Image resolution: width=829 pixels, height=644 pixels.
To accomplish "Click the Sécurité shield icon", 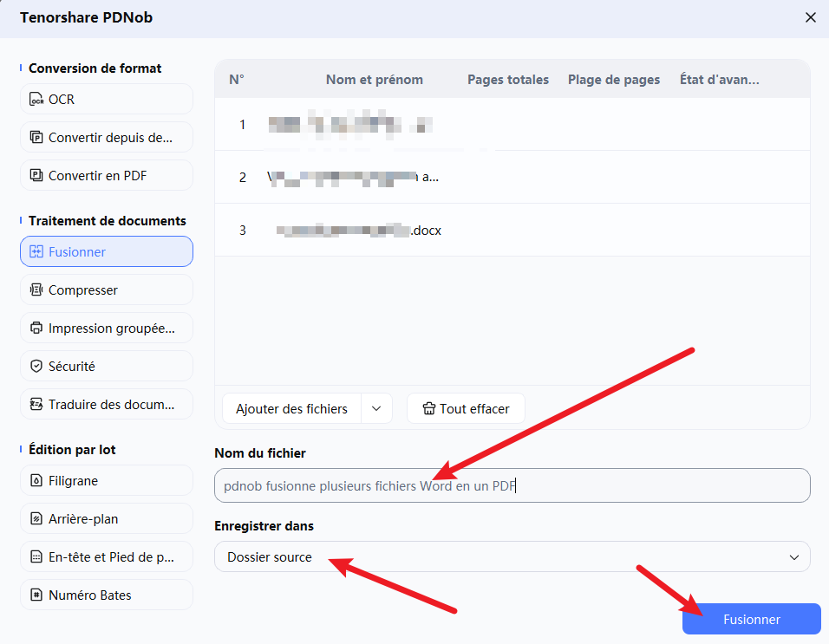I will 36,366.
